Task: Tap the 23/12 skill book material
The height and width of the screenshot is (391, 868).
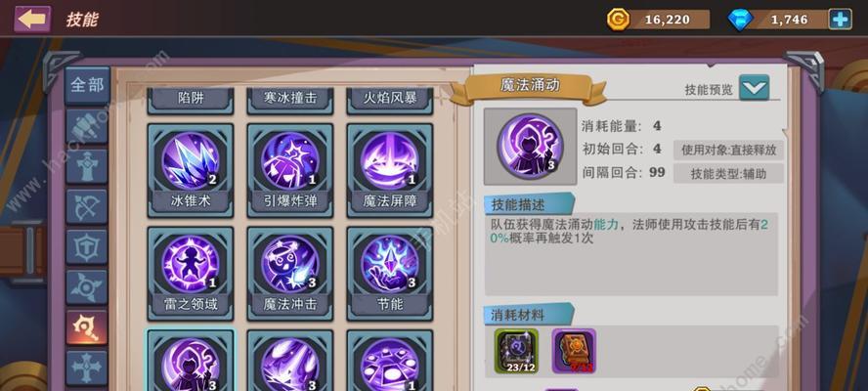Action: click(x=516, y=351)
